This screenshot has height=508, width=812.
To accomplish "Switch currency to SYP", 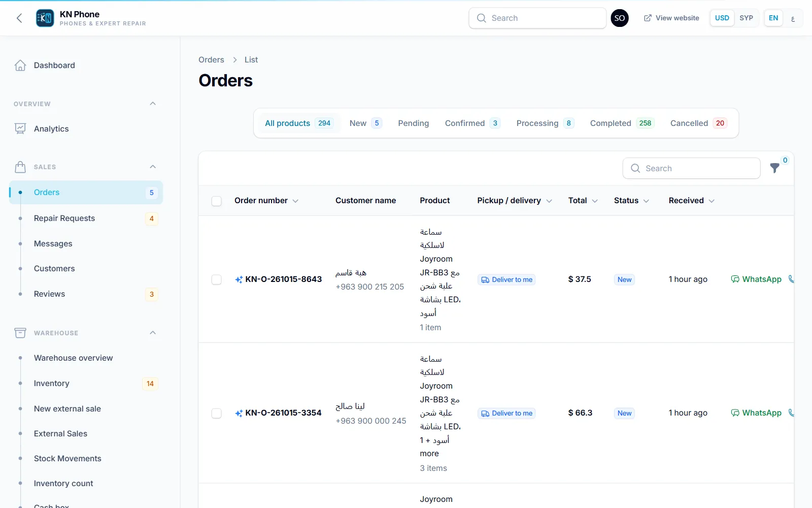I will [746, 18].
